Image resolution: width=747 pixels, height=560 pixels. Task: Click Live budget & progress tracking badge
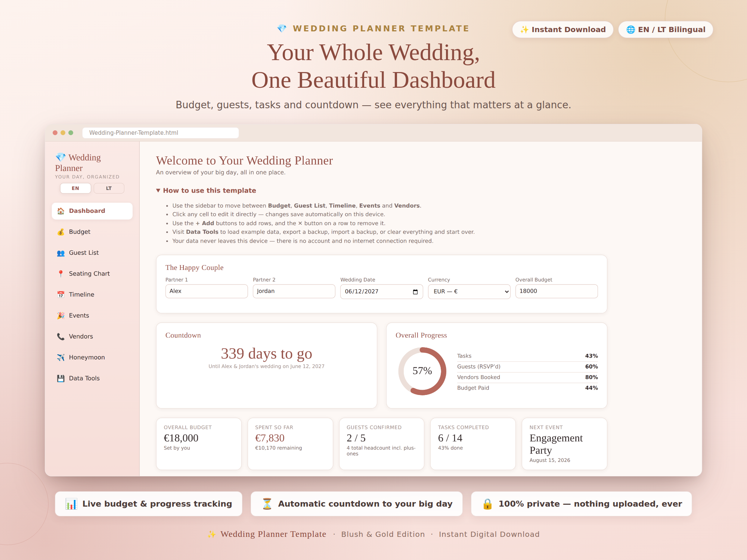click(x=149, y=504)
